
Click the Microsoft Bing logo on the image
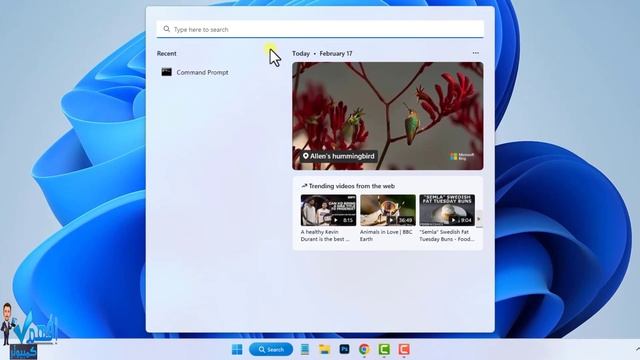tap(462, 156)
